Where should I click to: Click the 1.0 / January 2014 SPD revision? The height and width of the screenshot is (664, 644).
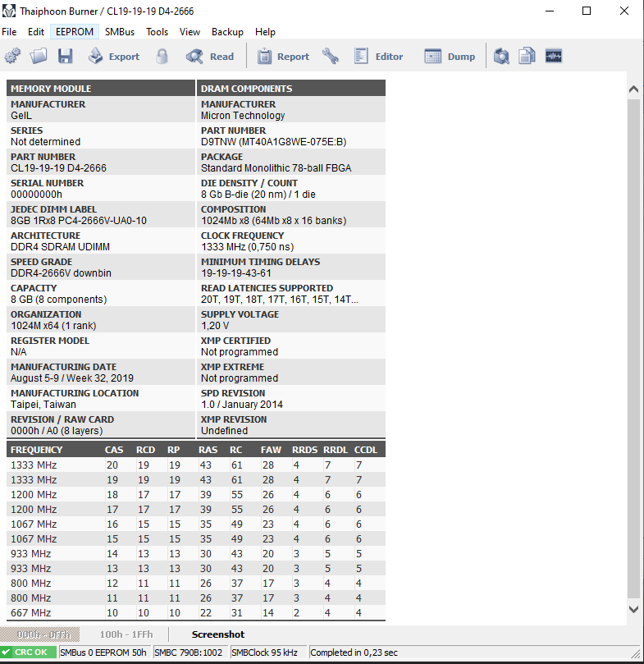tap(242, 405)
